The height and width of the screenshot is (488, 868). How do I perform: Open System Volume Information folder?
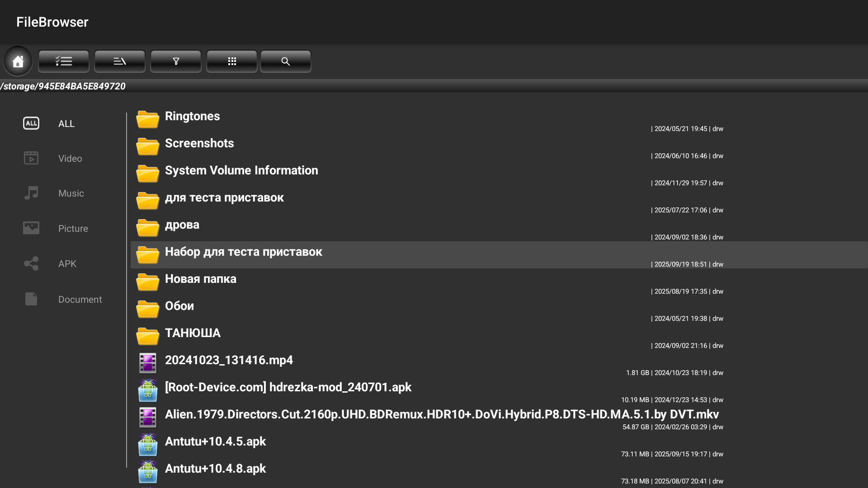point(241,171)
